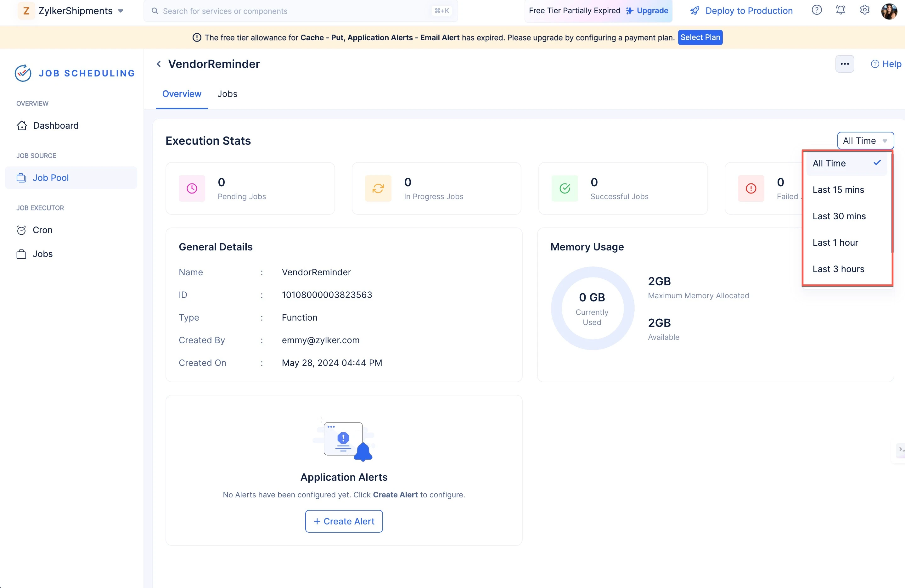Viewport: 905px width, 588px height.
Task: Click the Select Plan button
Action: (700, 37)
